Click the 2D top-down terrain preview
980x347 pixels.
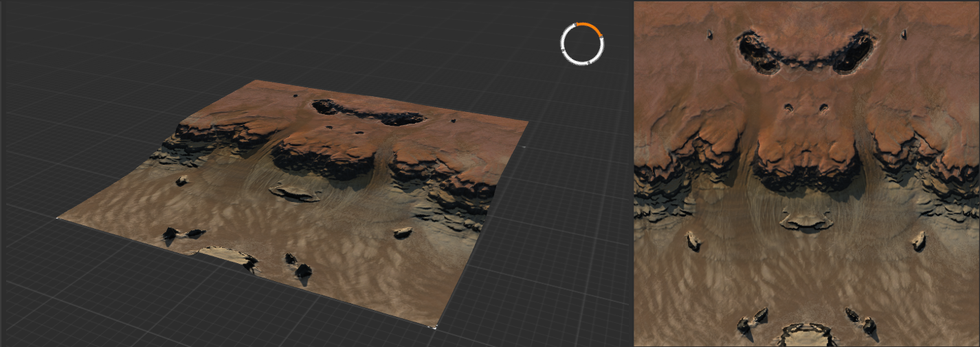tap(806, 174)
